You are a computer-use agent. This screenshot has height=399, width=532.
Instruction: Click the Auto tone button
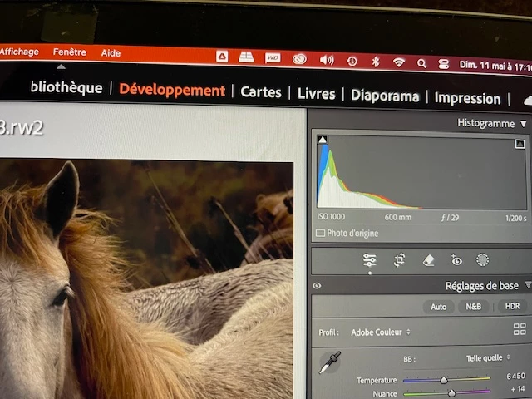click(438, 307)
